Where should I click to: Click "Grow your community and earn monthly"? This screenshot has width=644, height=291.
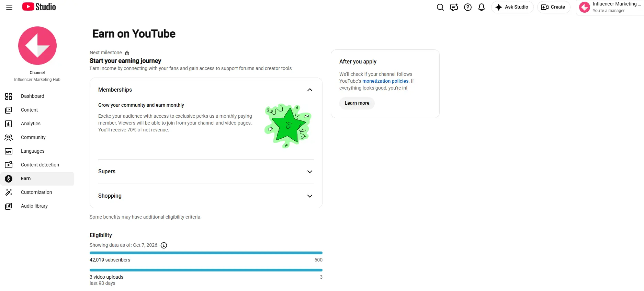click(x=141, y=105)
